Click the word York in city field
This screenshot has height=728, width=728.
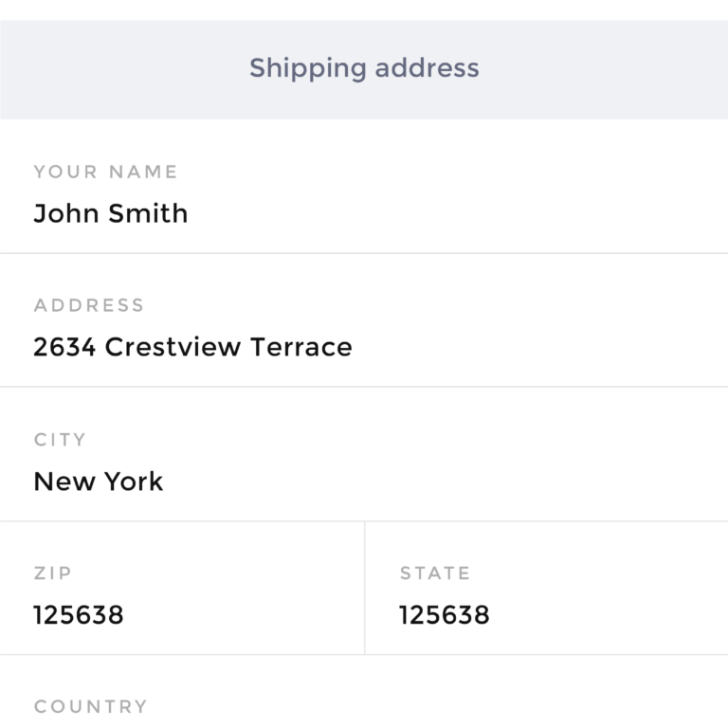coord(134,482)
